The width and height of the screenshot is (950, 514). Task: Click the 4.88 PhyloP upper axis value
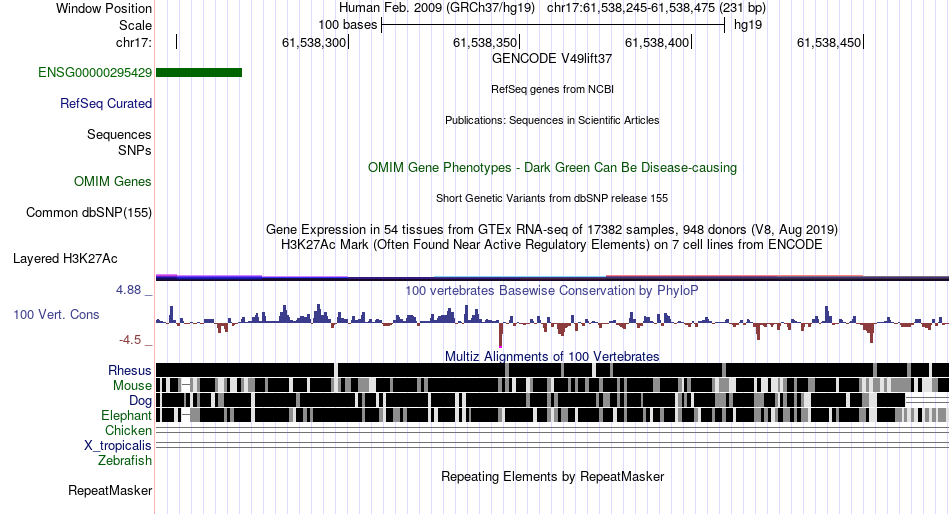click(x=129, y=290)
